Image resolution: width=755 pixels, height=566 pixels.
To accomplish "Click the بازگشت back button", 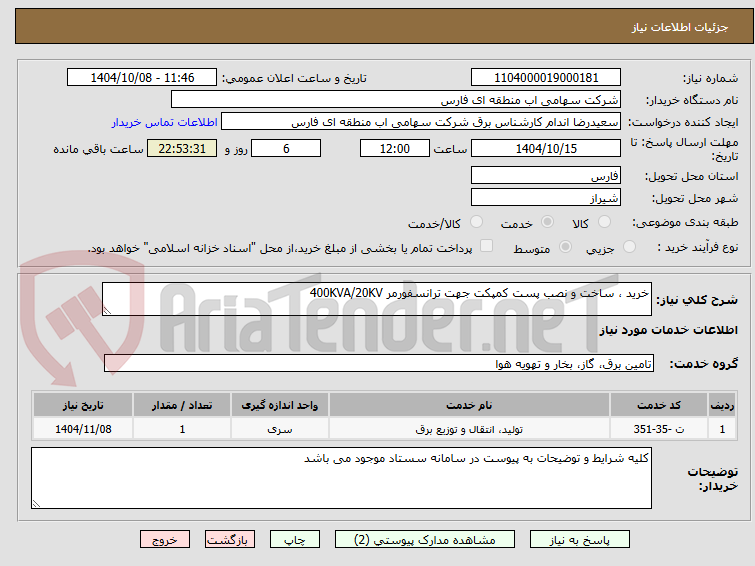I will [x=230, y=540].
